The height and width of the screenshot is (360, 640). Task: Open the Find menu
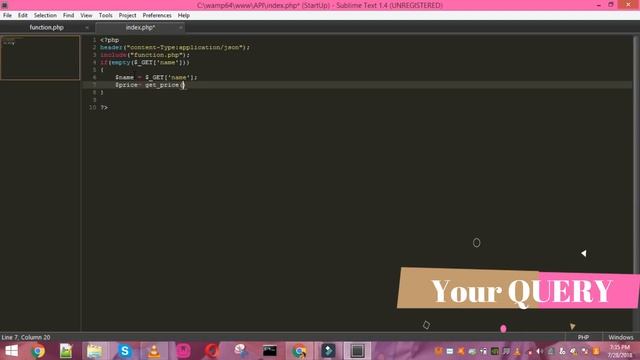tap(69, 16)
